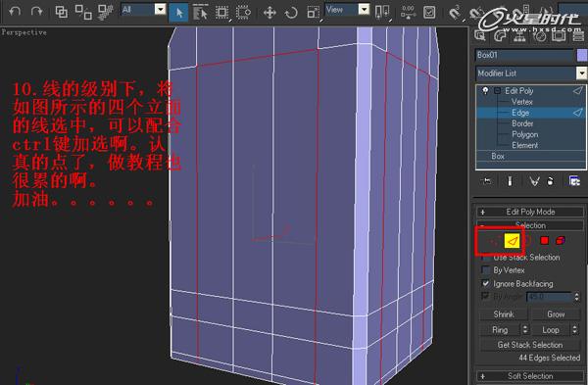Screen dimensions: 588x385
Task: Open the Perspective viewport label menu
Action: (24, 32)
